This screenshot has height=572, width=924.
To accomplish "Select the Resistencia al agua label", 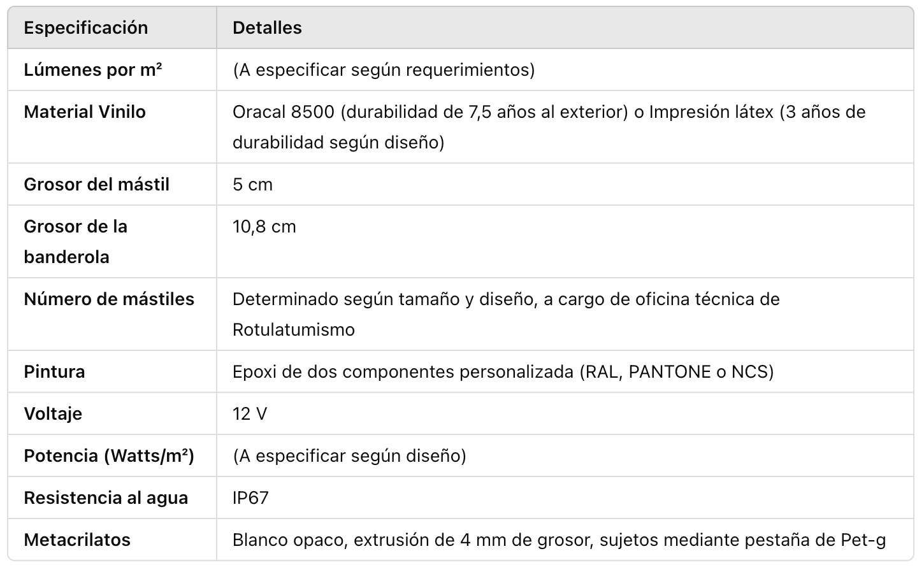I will tap(106, 498).
